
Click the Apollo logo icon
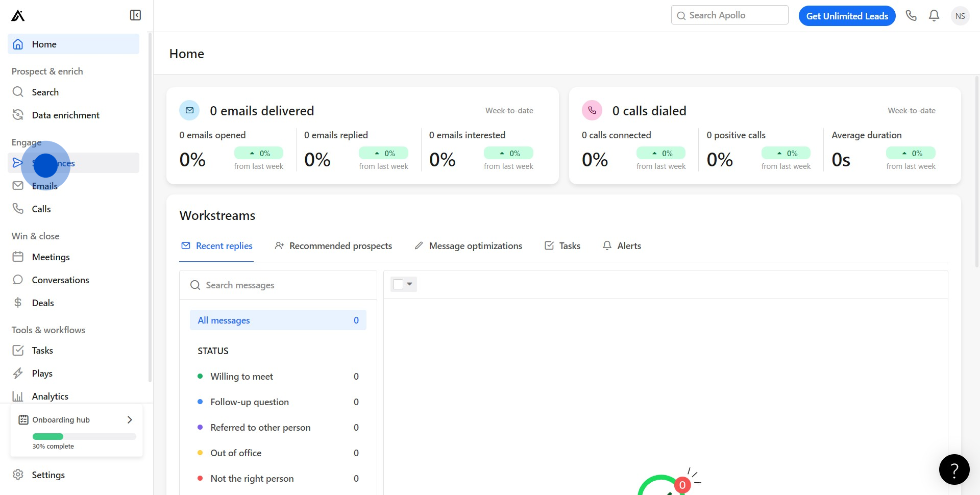[18, 16]
